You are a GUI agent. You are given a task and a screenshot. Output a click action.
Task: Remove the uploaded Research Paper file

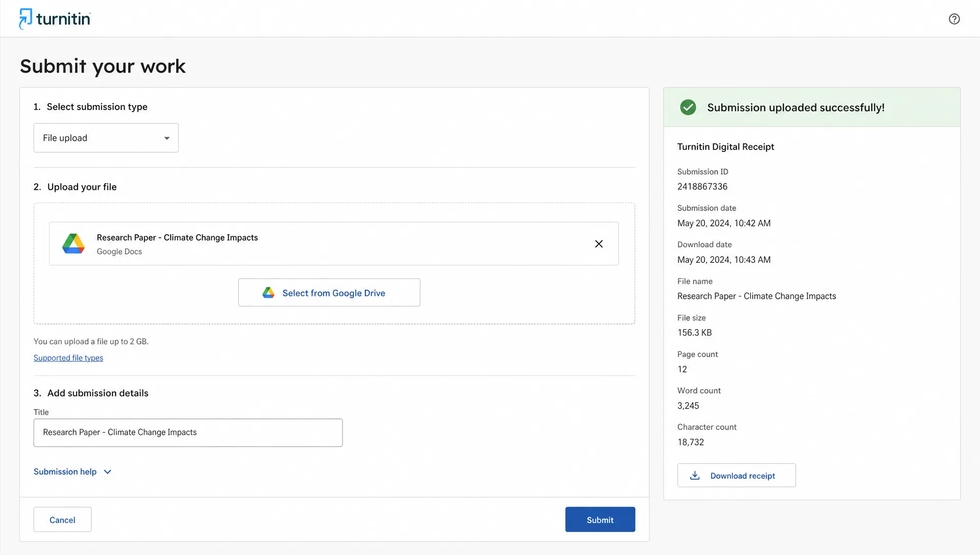pos(599,244)
